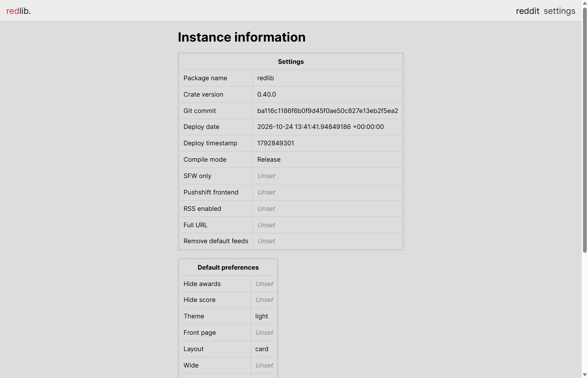Click the Unset value for Hide awards
Viewport: 588px width, 378px height.
(264, 284)
